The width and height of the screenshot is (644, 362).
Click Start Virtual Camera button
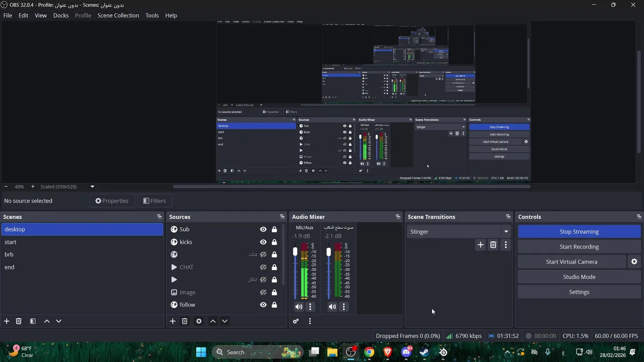[x=572, y=261]
